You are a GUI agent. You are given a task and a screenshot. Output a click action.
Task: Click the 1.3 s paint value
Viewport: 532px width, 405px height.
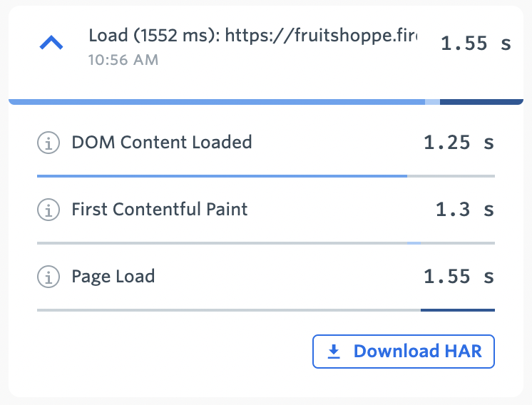point(465,210)
